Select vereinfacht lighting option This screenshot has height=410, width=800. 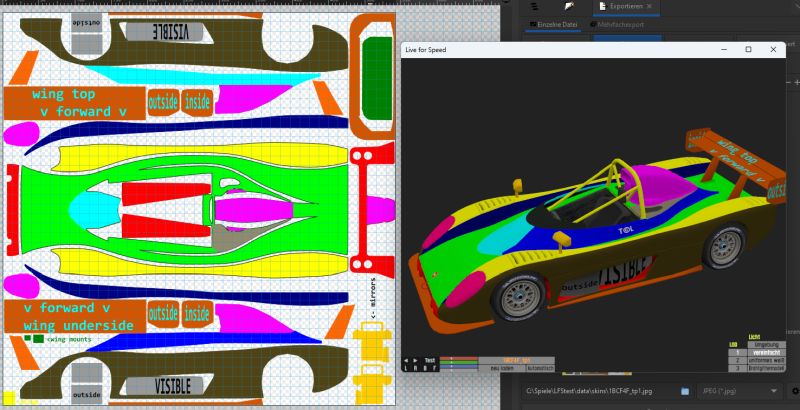click(766, 352)
